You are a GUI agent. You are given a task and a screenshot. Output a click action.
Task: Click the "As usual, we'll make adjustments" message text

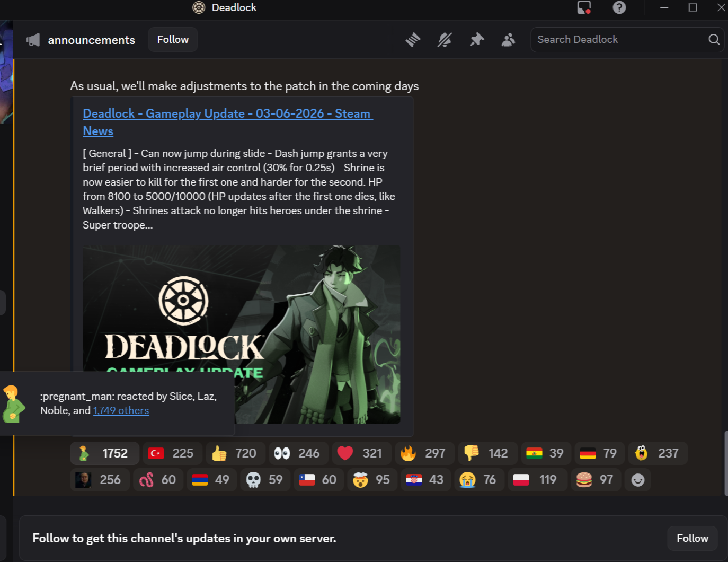click(244, 86)
